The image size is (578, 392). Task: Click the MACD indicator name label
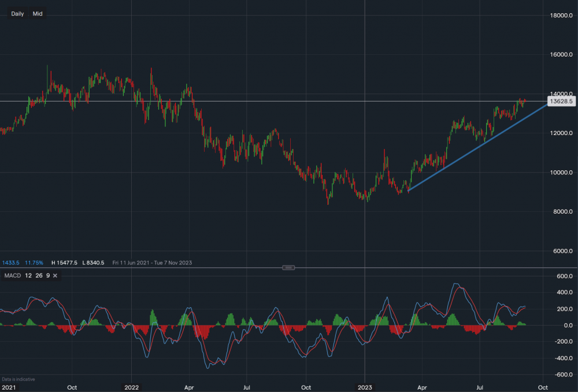(x=13, y=276)
